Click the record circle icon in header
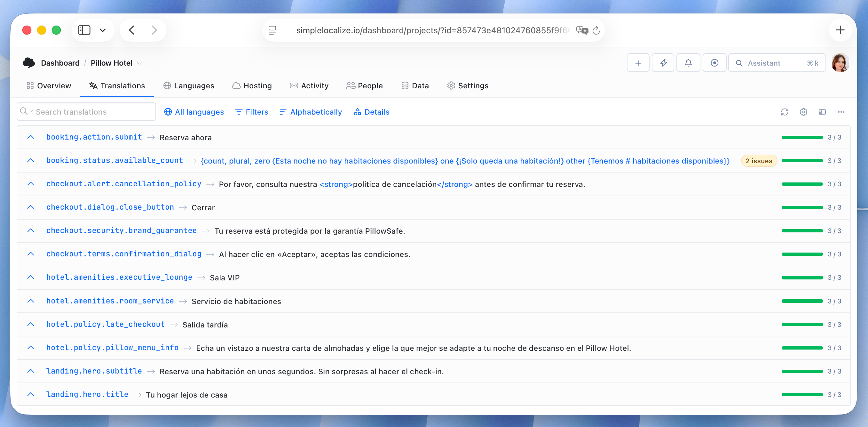Image resolution: width=868 pixels, height=427 pixels. point(714,63)
